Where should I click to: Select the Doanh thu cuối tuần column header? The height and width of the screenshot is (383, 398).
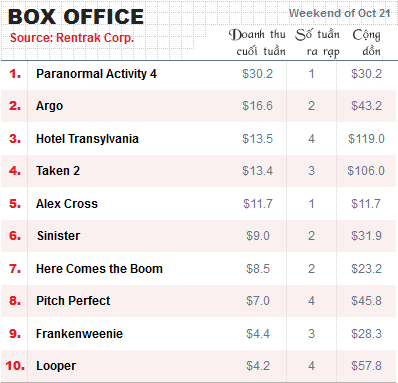[257, 43]
